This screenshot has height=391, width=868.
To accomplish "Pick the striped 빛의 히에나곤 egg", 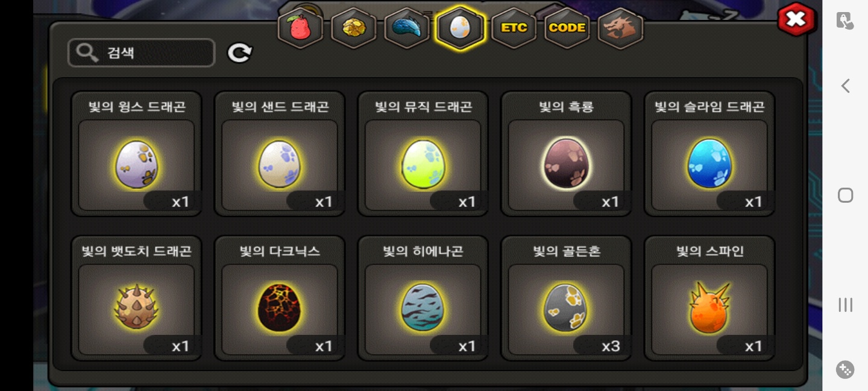I will click(423, 298).
